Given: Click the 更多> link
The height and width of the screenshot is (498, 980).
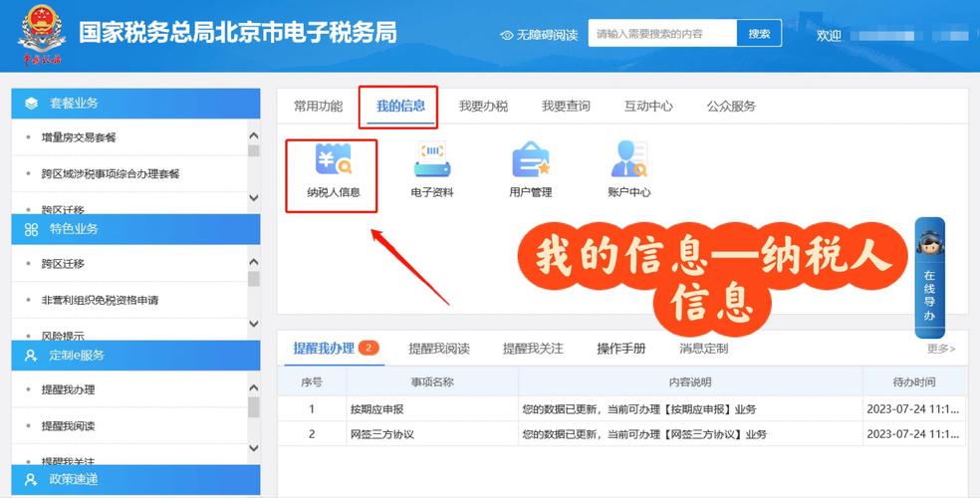Looking at the screenshot, I should [941, 349].
